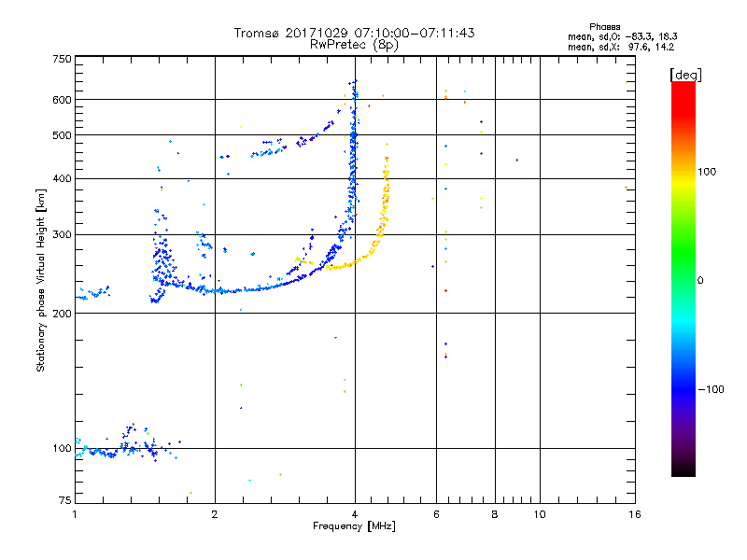Click the y-axis label '400'
The image size is (747, 560).
click(x=62, y=178)
